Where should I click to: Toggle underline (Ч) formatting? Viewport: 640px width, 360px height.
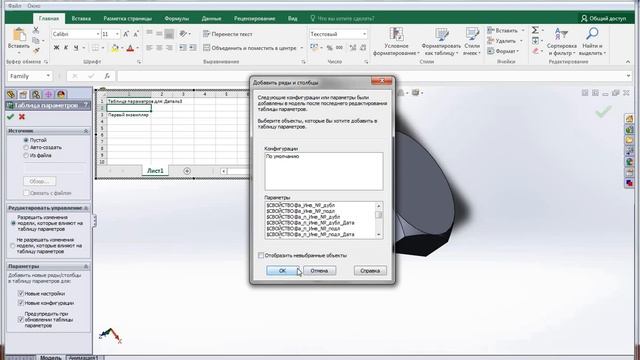(x=76, y=48)
